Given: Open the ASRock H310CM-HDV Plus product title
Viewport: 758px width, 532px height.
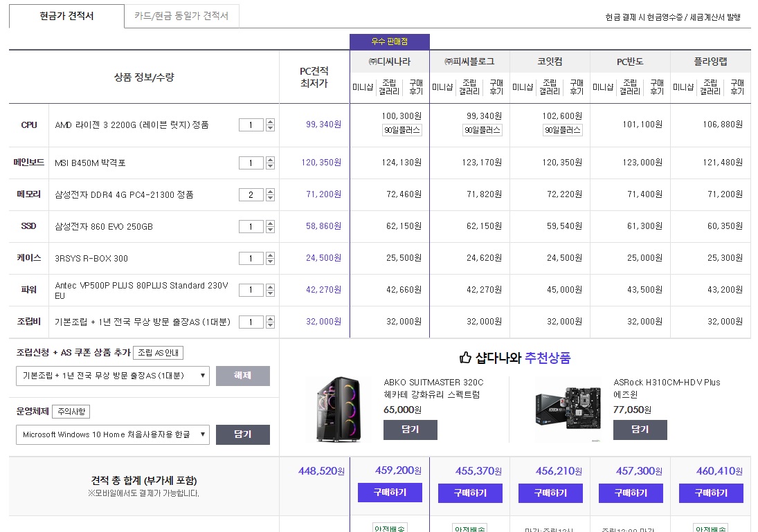Looking at the screenshot, I should (667, 389).
